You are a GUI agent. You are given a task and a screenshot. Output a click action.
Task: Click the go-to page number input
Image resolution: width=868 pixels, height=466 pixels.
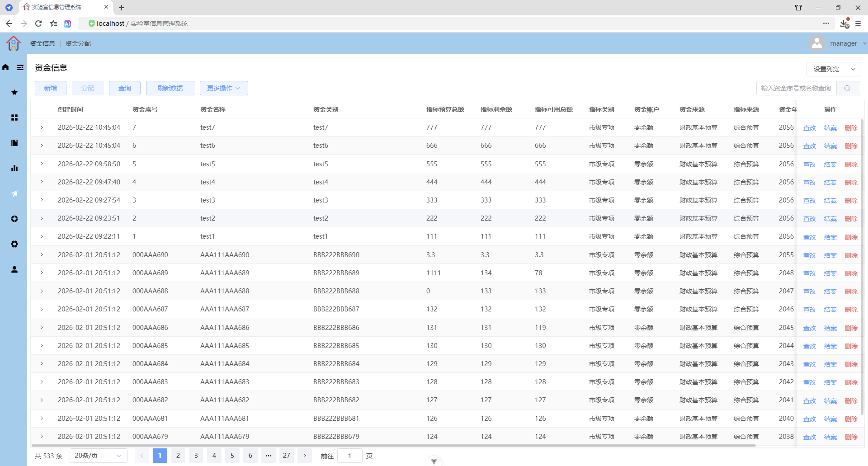click(x=350, y=456)
